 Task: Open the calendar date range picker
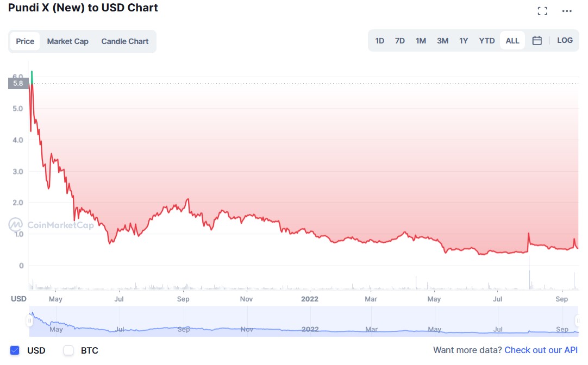click(x=537, y=40)
